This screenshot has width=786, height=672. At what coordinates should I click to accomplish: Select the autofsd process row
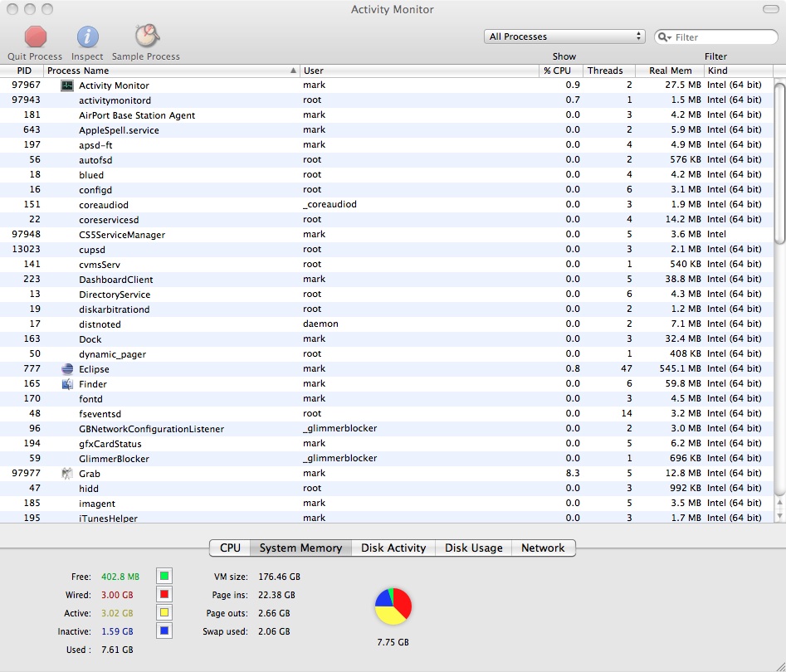point(386,160)
